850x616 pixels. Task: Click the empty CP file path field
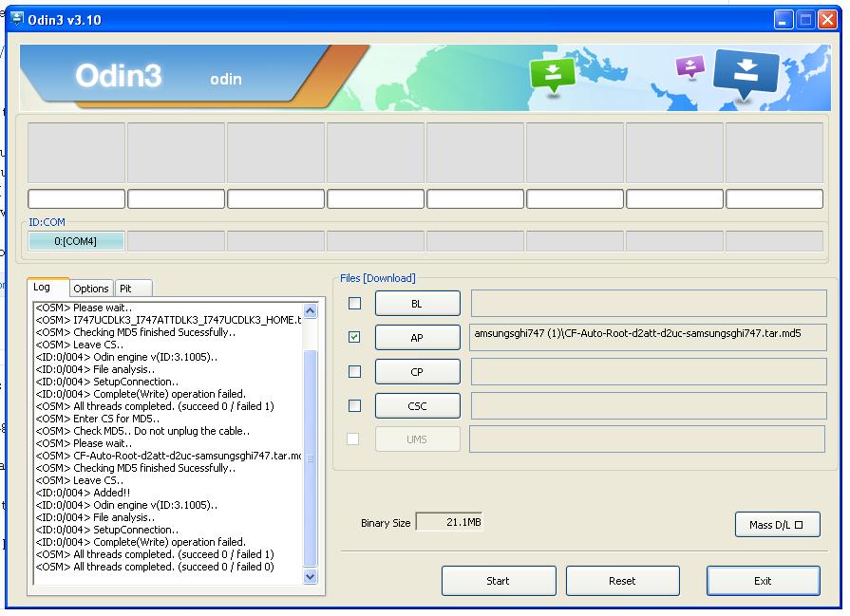click(x=649, y=372)
